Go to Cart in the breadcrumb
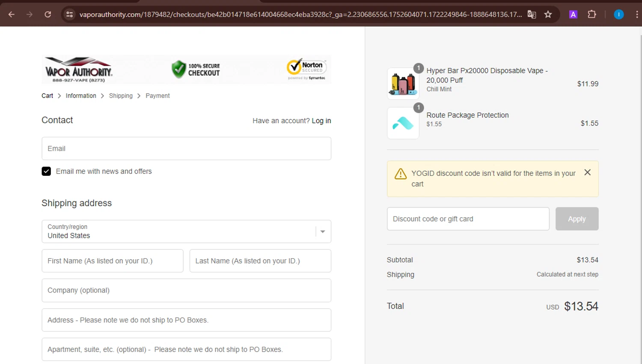642x364 pixels. pos(48,96)
